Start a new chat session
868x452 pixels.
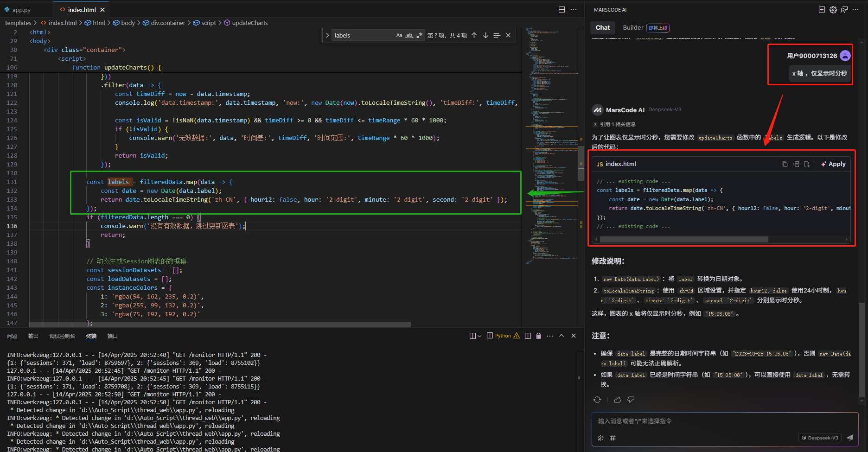822,10
